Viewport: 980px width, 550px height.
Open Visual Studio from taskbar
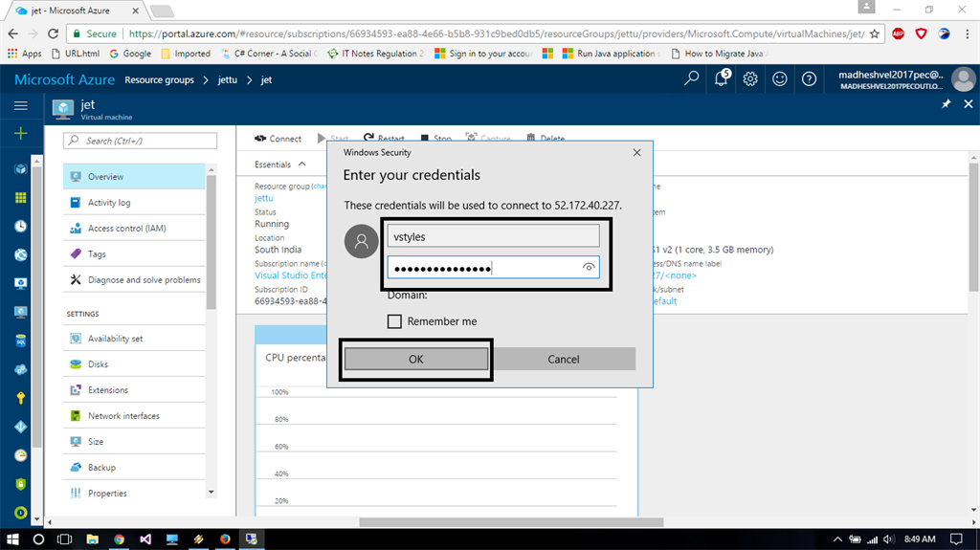pos(145,539)
